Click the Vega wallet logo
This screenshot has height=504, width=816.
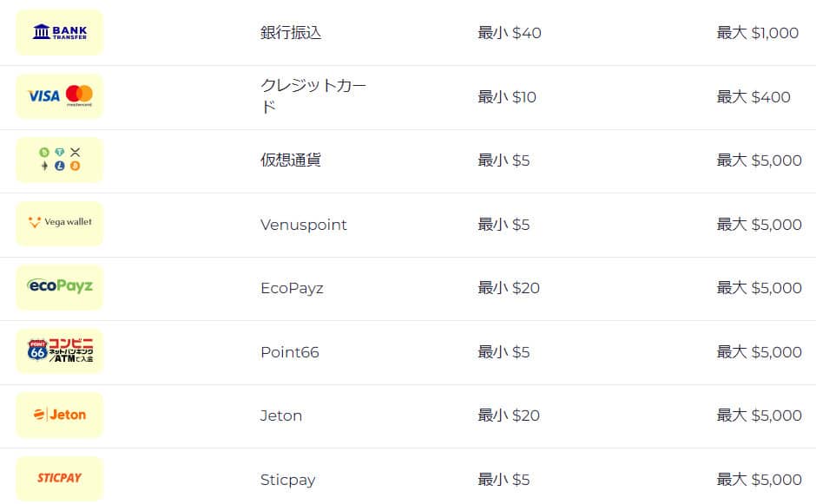click(x=59, y=224)
